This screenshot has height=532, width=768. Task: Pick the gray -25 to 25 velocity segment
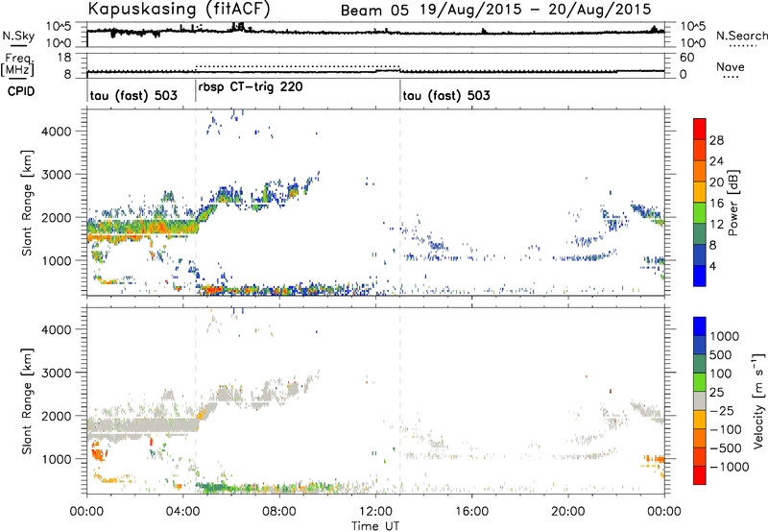[700, 400]
